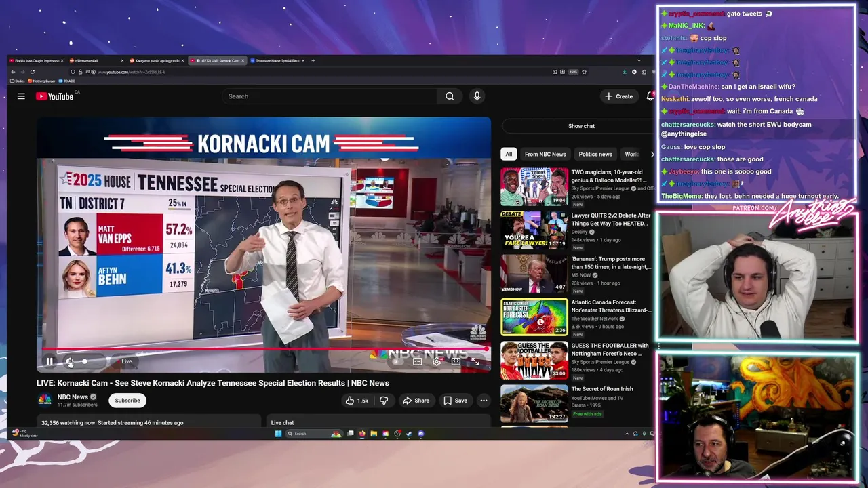Viewport: 868px width, 488px height.
Task: Go back with the browser back arrow
Action: 13,72
